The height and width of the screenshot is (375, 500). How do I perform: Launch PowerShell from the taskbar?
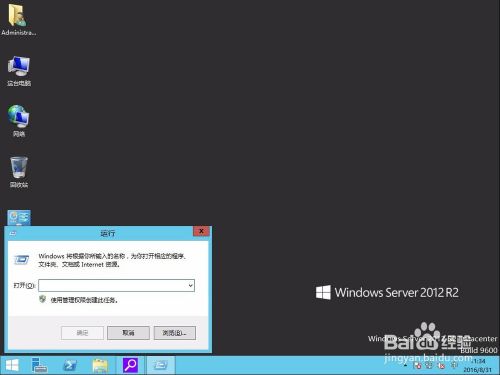(70, 365)
